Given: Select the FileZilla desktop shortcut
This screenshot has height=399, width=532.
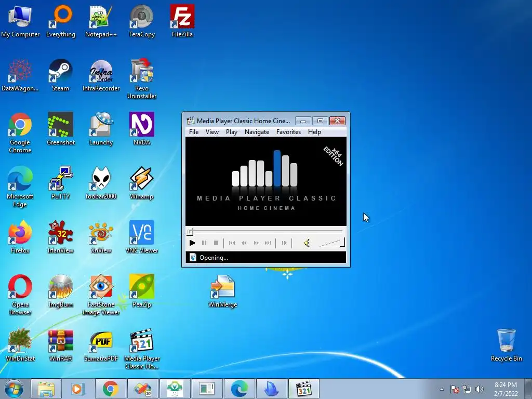Looking at the screenshot, I should pos(182,21).
